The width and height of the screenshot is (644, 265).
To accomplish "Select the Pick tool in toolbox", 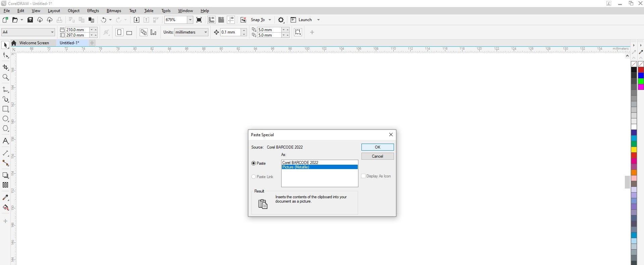I will pos(5,45).
